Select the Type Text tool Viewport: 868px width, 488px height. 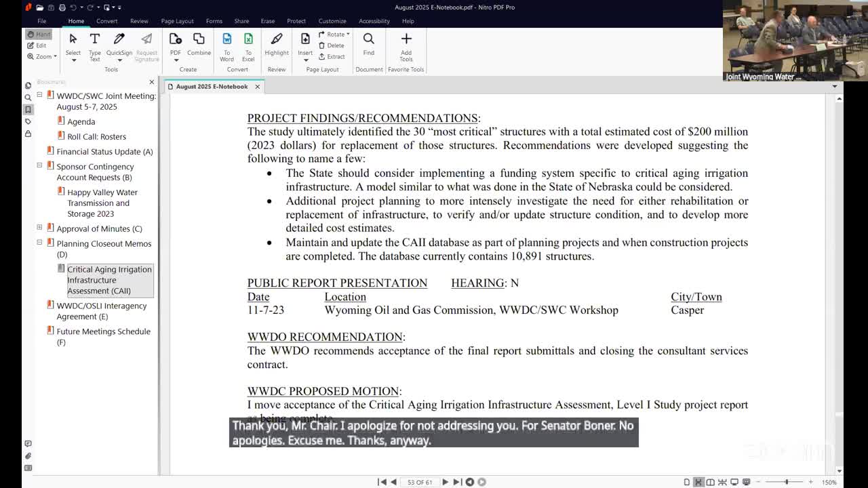[x=94, y=45]
